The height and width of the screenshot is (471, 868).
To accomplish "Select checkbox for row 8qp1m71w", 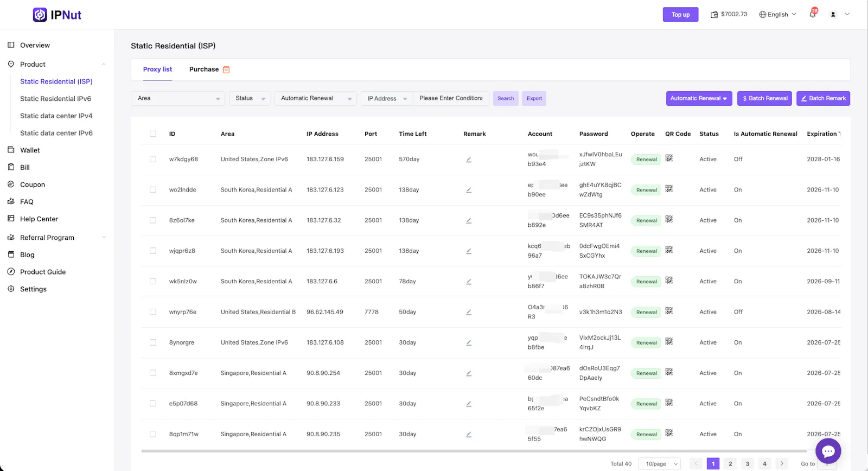I will [x=153, y=434].
